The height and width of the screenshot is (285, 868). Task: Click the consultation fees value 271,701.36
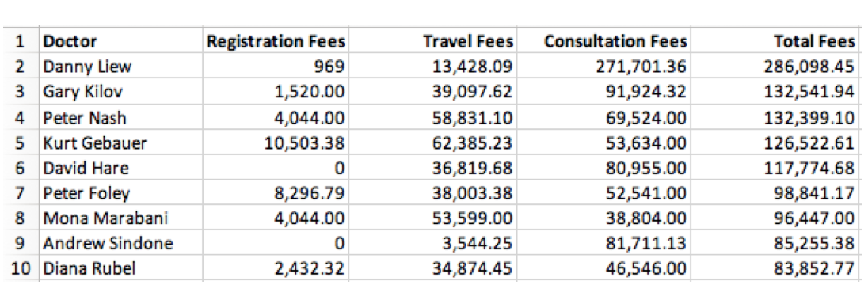[x=603, y=66]
